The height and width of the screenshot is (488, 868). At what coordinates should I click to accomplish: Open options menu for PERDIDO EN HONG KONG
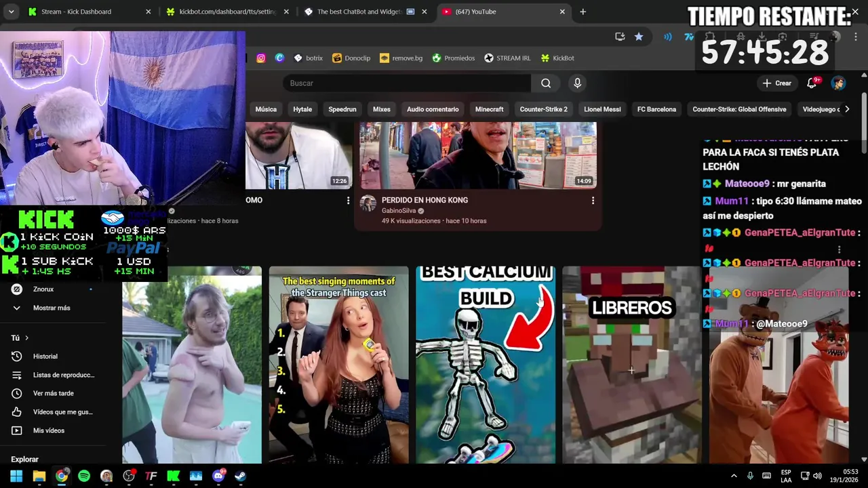tap(593, 201)
